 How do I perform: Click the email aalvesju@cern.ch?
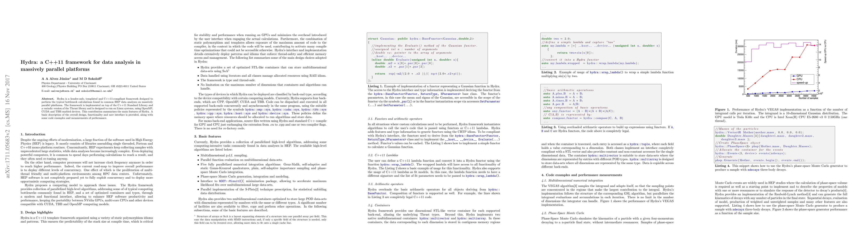[62, 91]
